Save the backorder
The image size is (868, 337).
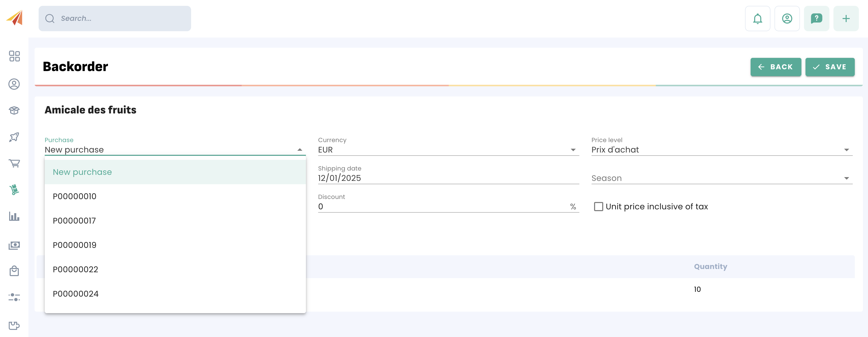pos(830,67)
